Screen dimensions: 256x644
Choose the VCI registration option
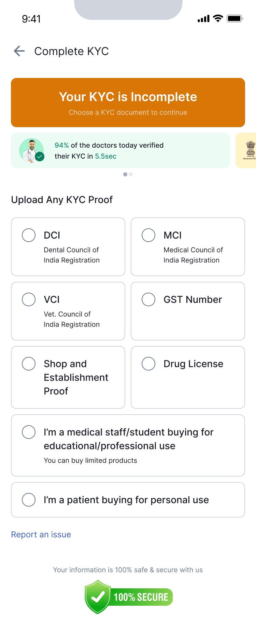point(29,299)
